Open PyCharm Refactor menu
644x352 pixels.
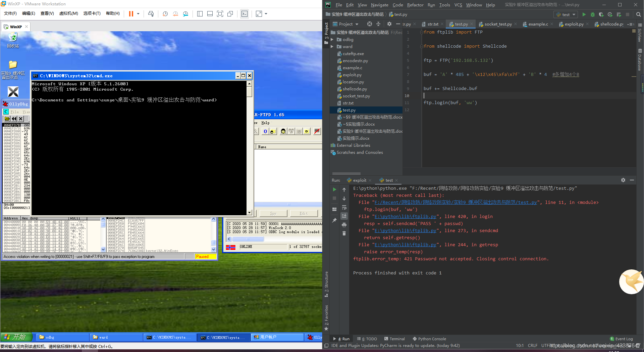coord(415,5)
